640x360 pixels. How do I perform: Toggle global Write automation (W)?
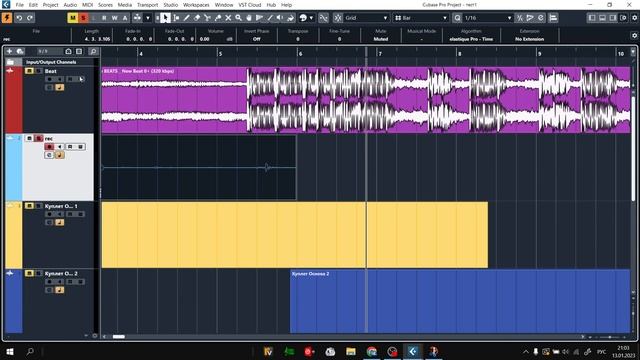click(x=115, y=18)
